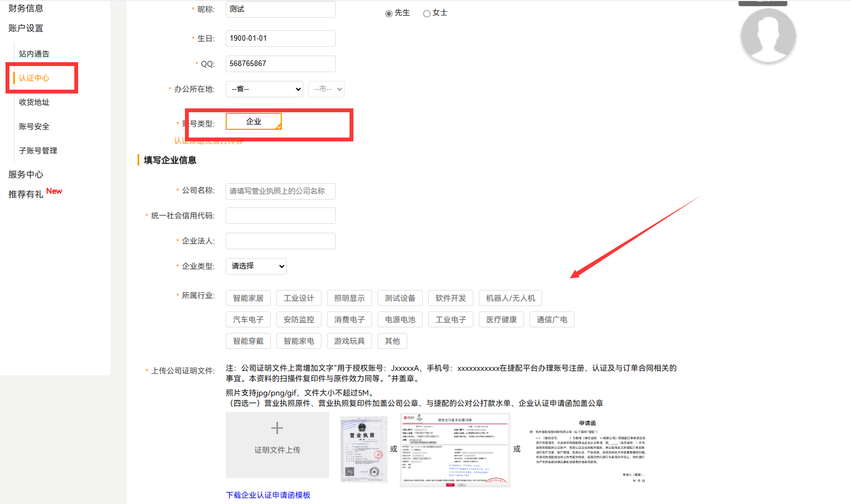Image resolution: width=851 pixels, height=504 pixels.
Task: Select the 女士 radio button
Action: click(x=427, y=14)
